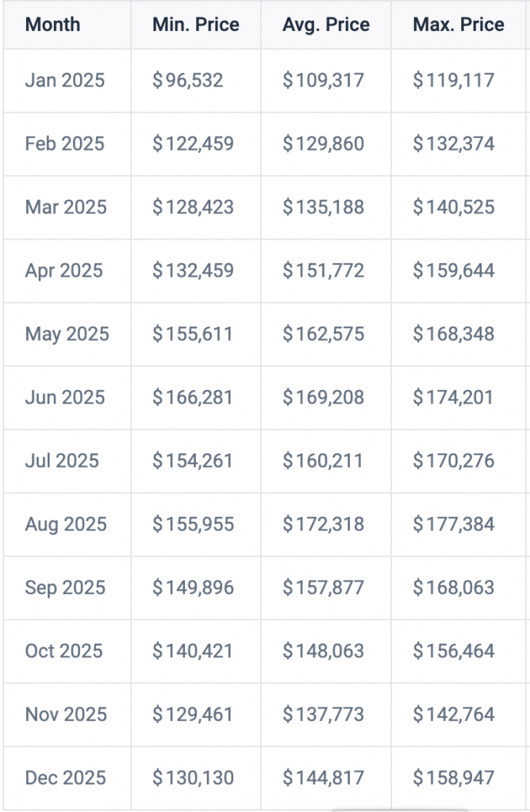Select the Aug 2025 average price $172,318

[323, 524]
